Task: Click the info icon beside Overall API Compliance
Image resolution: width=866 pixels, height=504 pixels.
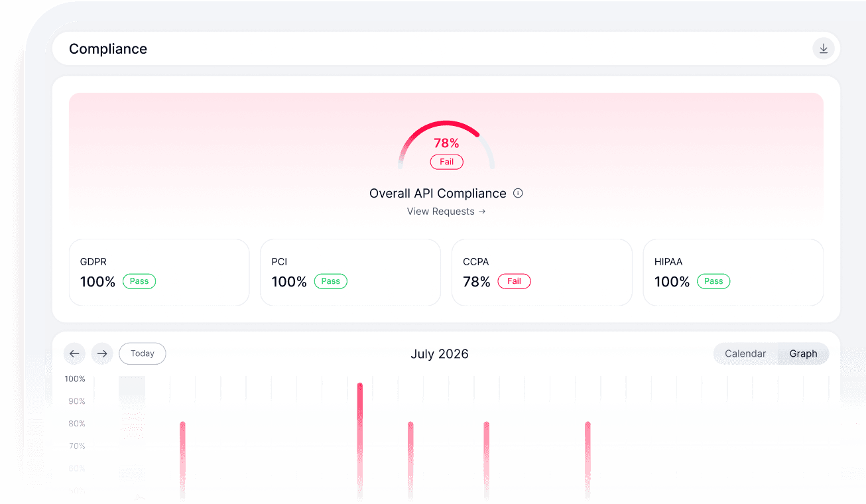Action: coord(518,193)
